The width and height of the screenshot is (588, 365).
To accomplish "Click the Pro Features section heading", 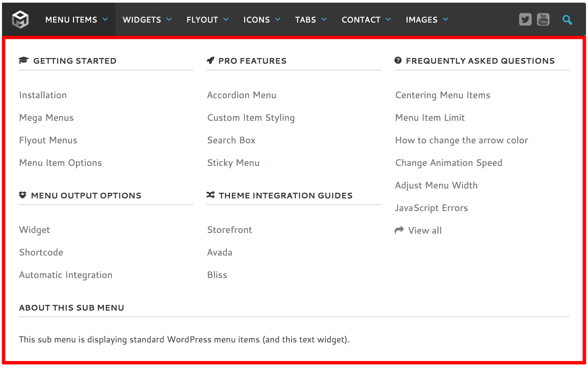I will pos(252,61).
